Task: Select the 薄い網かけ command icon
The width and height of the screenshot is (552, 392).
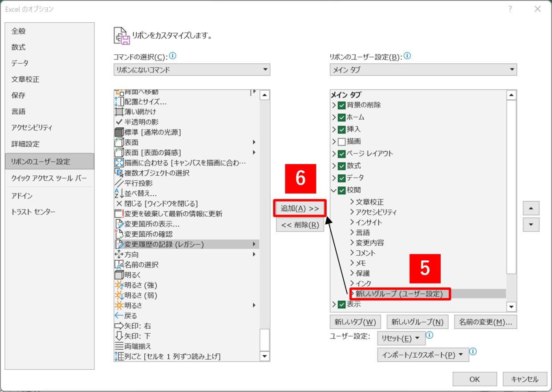Action: 119,112
